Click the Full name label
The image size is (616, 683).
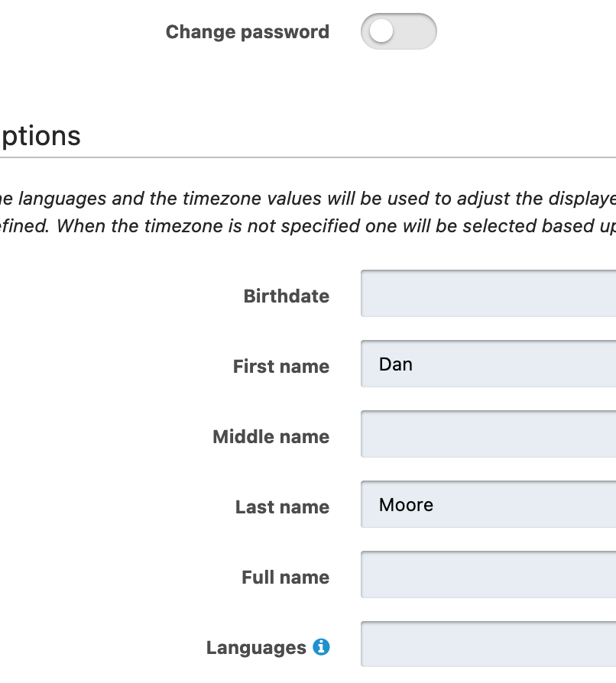[x=285, y=578]
